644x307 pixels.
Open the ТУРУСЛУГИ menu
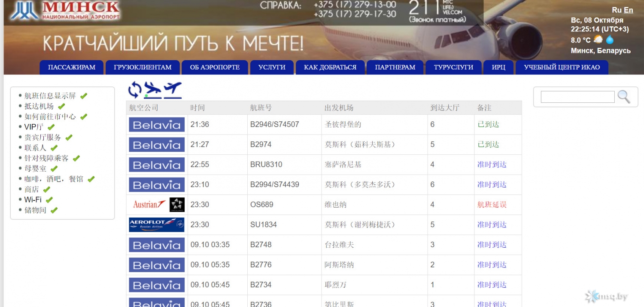click(x=453, y=68)
